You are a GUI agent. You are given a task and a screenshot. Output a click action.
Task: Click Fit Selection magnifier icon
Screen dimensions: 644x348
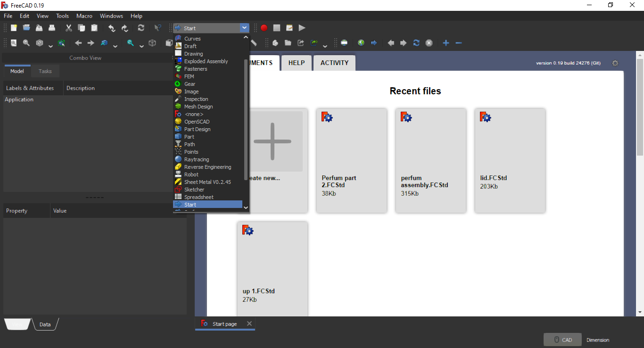tap(26, 43)
